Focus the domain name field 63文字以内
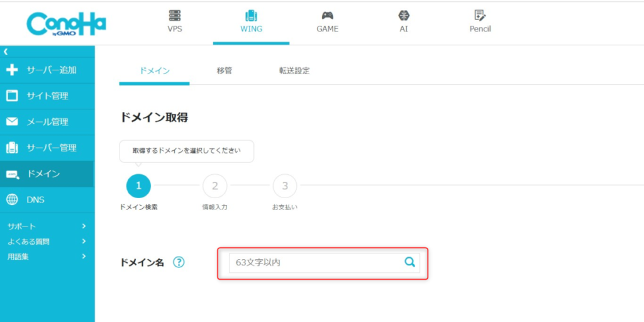Screen dimensions: 644x322 pos(325,263)
